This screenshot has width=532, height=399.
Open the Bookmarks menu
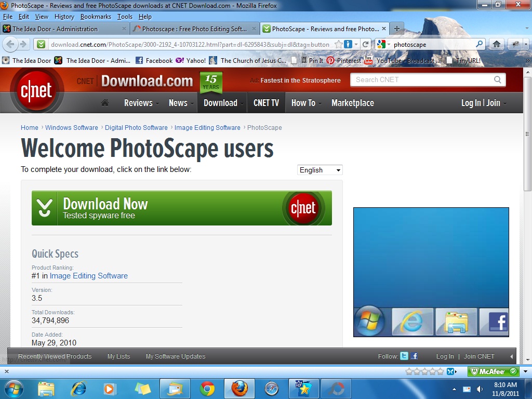click(x=96, y=17)
